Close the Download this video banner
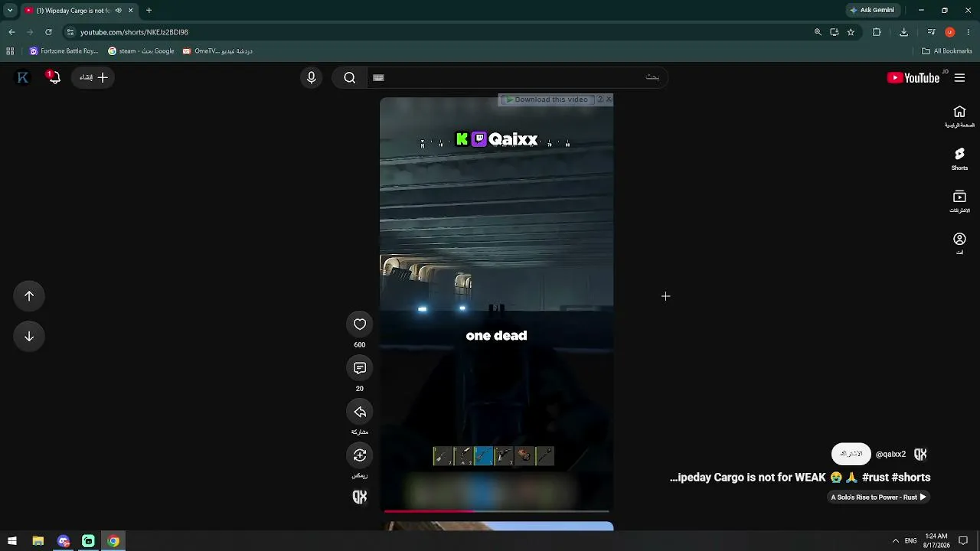Screen dimensions: 980x551 pyautogui.click(x=609, y=99)
